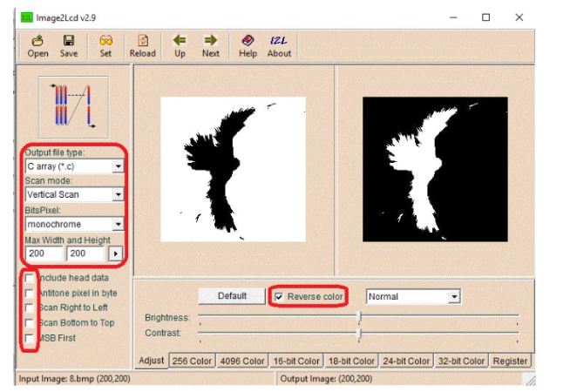Switch to the Adjust tab
Viewport: 570px width, 392px height.
(x=152, y=361)
